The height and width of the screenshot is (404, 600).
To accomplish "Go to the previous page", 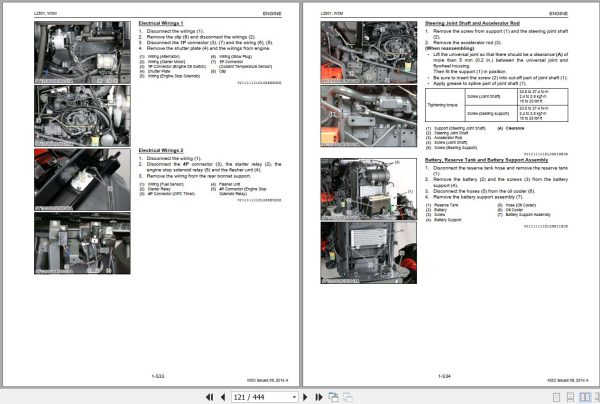I will pos(223,397).
